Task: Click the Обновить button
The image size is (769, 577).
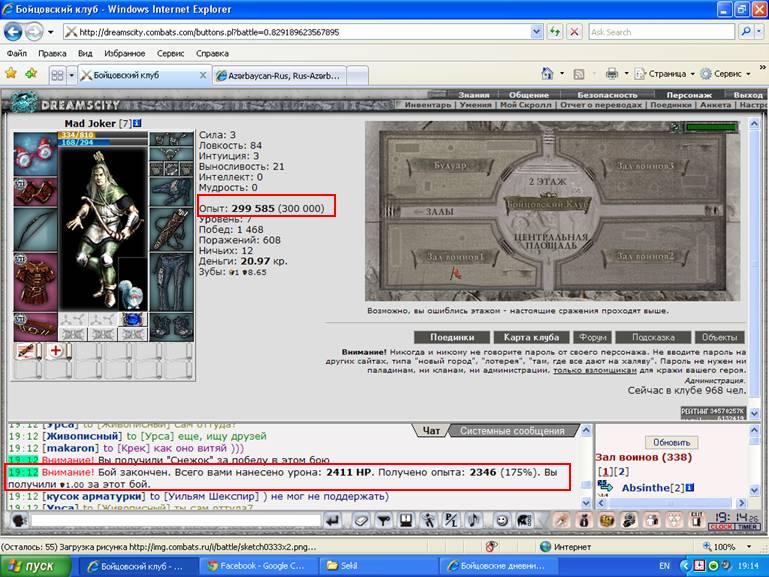Action: (671, 442)
